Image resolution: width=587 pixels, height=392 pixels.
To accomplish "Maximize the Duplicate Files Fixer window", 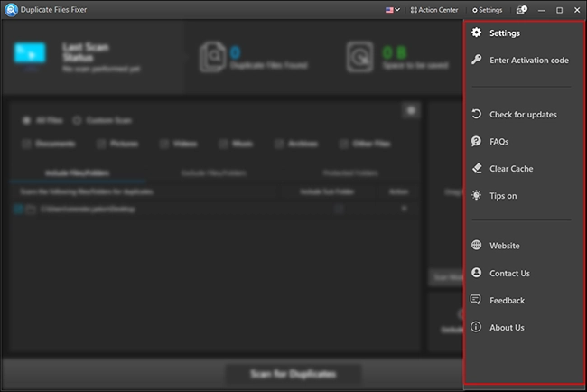I will tap(559, 11).
